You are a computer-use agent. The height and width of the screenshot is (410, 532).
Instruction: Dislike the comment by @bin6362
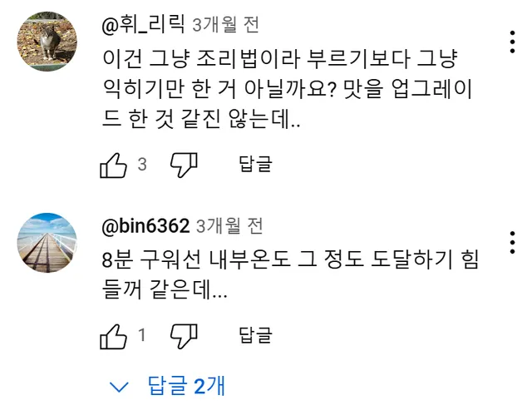pyautogui.click(x=184, y=336)
